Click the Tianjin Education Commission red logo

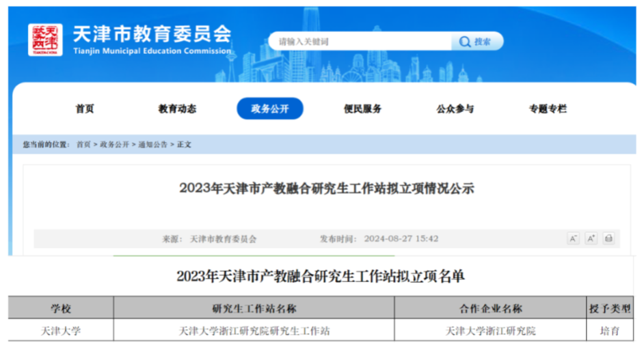point(45,40)
